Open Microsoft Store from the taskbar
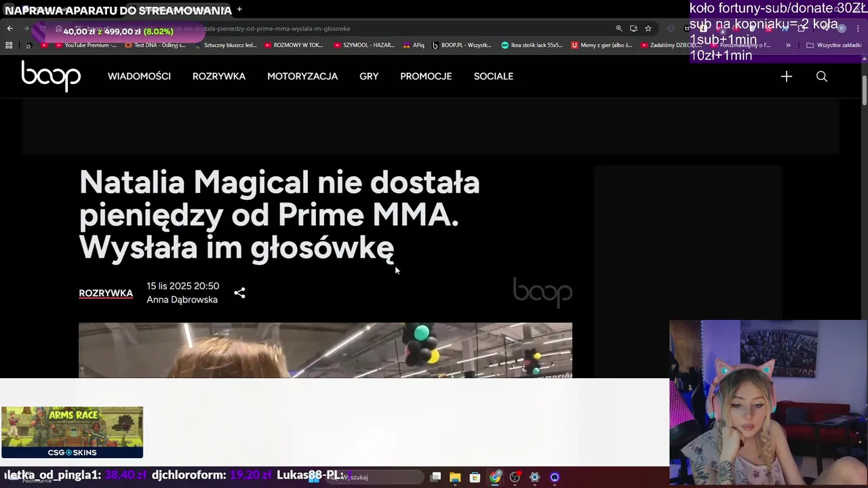Image resolution: width=868 pixels, height=488 pixels. click(x=475, y=477)
